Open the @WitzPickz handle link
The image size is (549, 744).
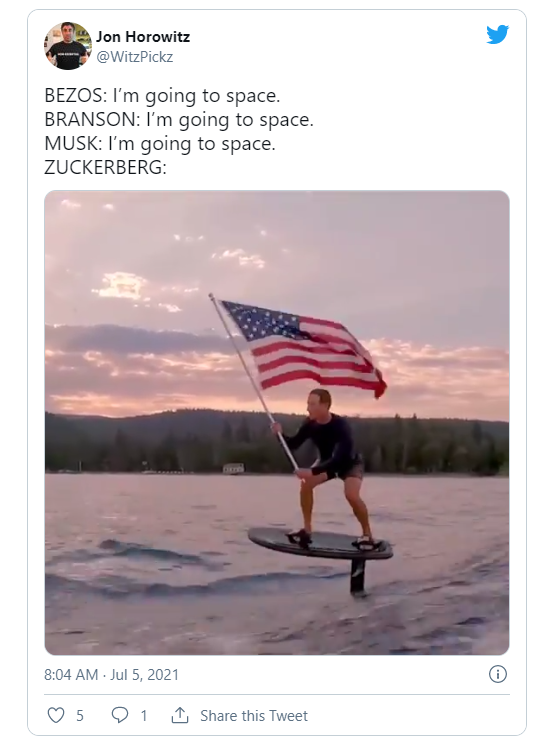(135, 57)
